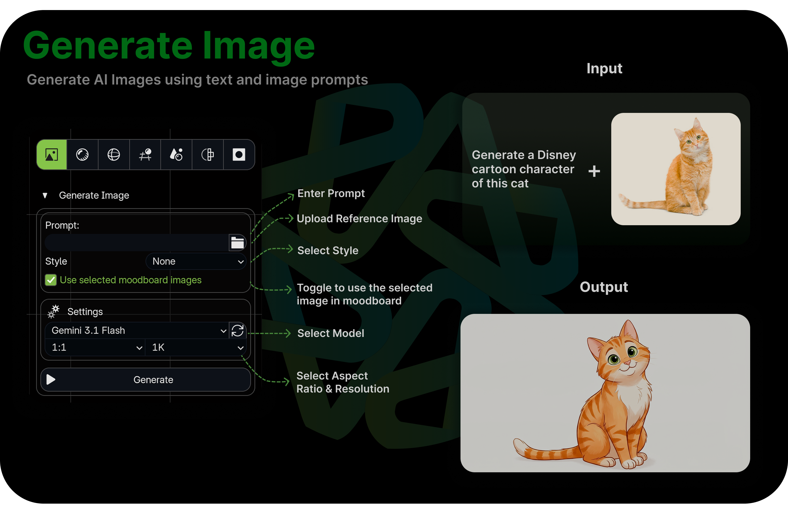Click the 'Generate a Disney cartoon character' prompt text

tap(524, 169)
